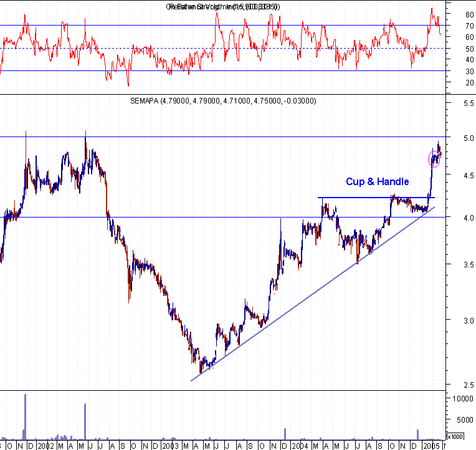Click the 5.5 price axis label

point(469,103)
